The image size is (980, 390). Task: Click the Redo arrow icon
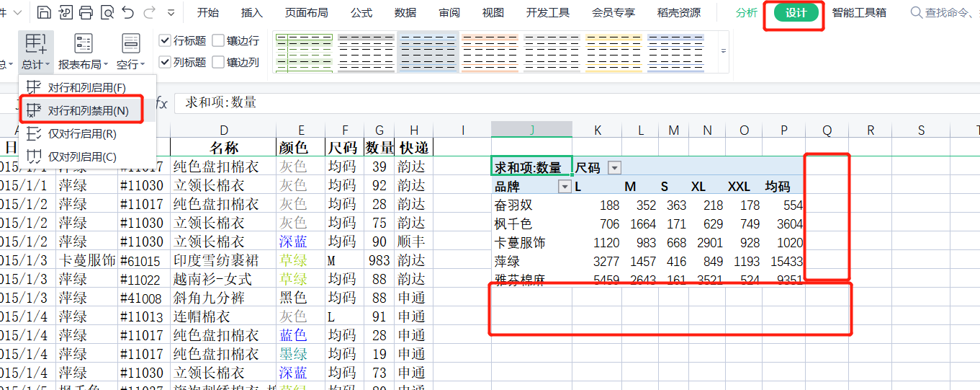[150, 12]
